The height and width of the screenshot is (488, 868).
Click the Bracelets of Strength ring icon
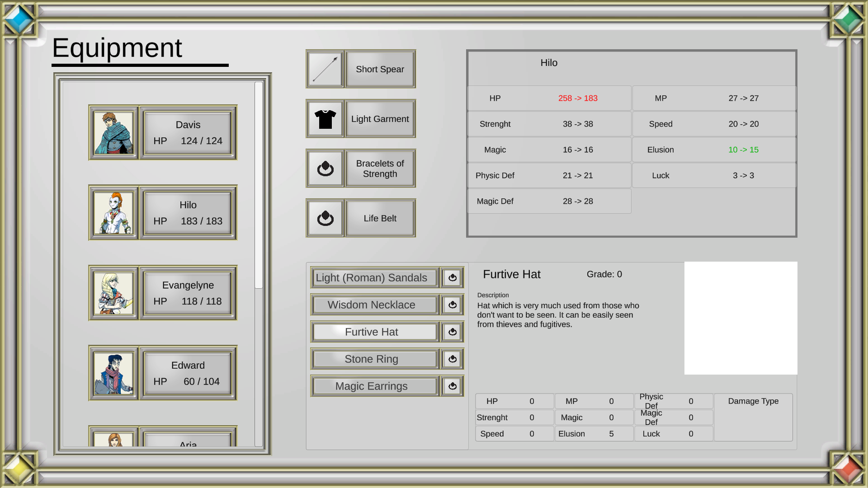click(x=325, y=169)
